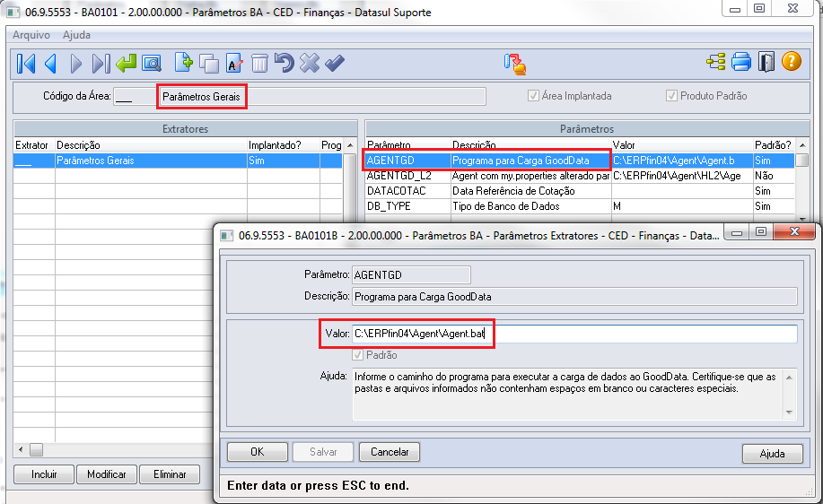Click the Descrição field in dialog
This screenshot has width=823, height=504.
[574, 297]
